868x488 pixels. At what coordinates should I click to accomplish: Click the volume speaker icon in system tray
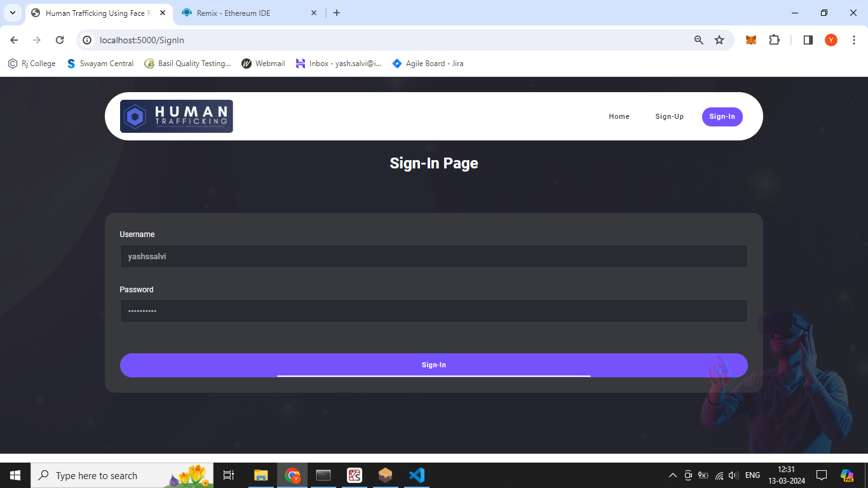[x=734, y=475]
